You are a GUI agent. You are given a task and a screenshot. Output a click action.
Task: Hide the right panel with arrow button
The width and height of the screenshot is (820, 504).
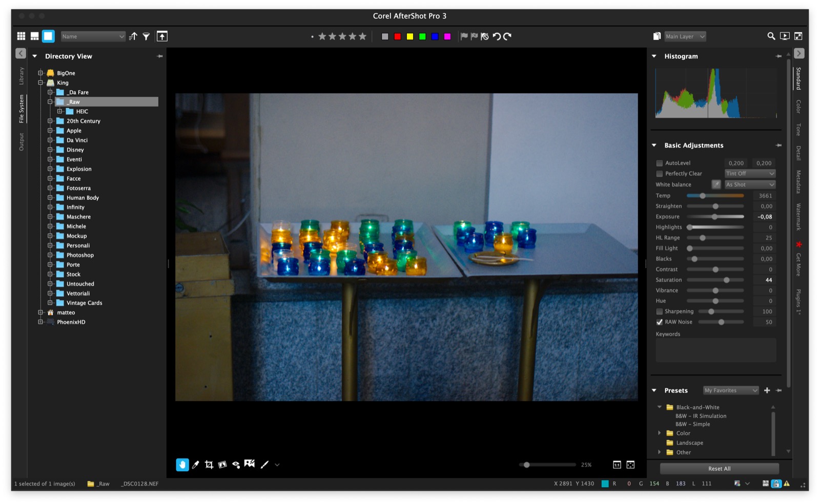(799, 53)
